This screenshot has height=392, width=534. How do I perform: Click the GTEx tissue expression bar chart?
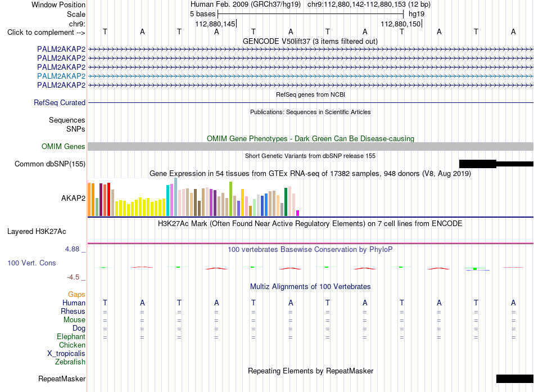tap(193, 197)
